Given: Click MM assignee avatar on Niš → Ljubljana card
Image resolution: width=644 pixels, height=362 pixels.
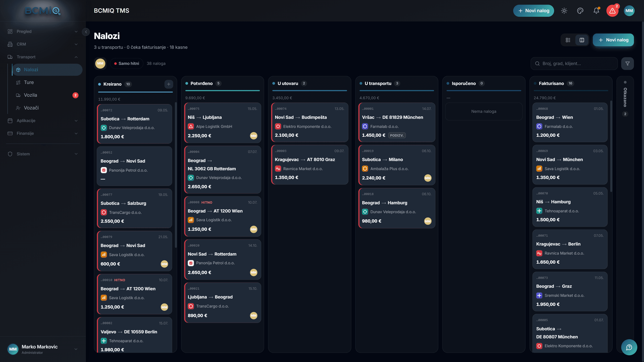Looking at the screenshot, I should click(x=254, y=136).
